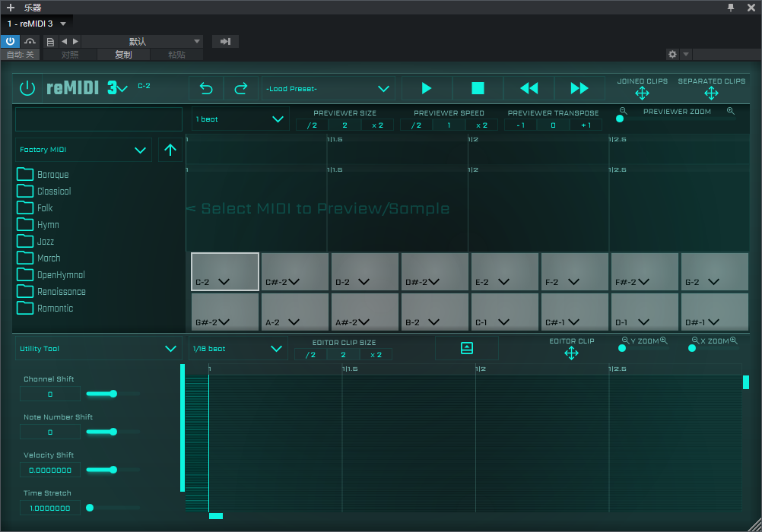Click the Channel Shift slider
This screenshot has height=532, width=762.
coord(113,394)
